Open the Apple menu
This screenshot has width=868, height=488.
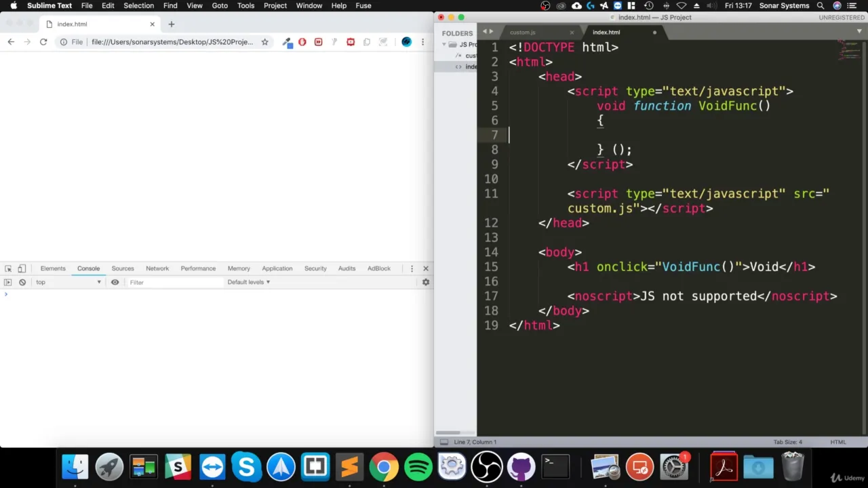pyautogui.click(x=13, y=5)
